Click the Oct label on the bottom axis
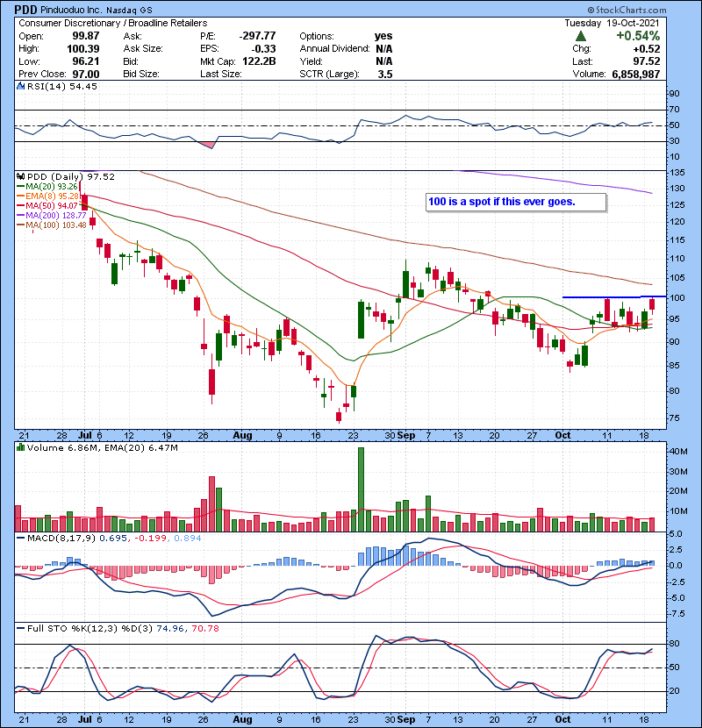 [x=562, y=719]
